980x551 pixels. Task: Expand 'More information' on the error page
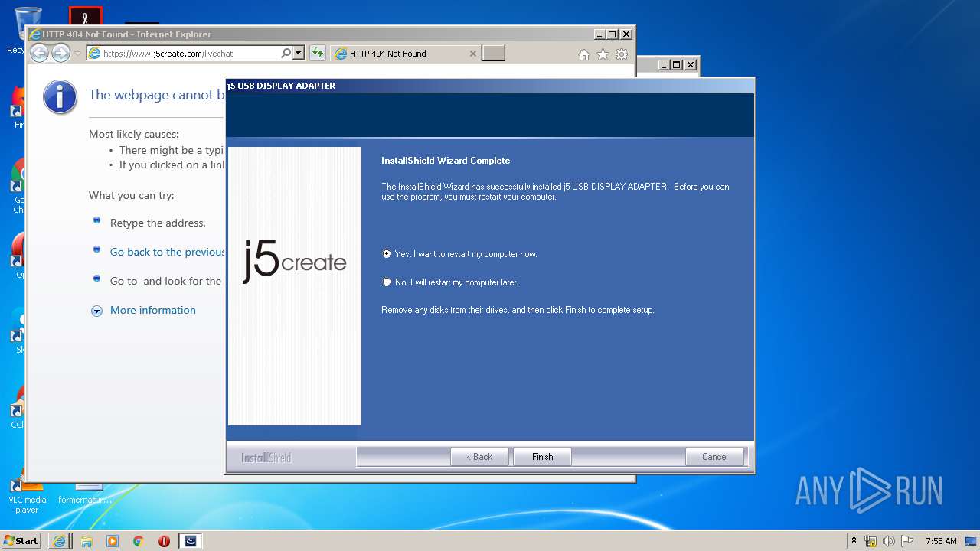96,311
